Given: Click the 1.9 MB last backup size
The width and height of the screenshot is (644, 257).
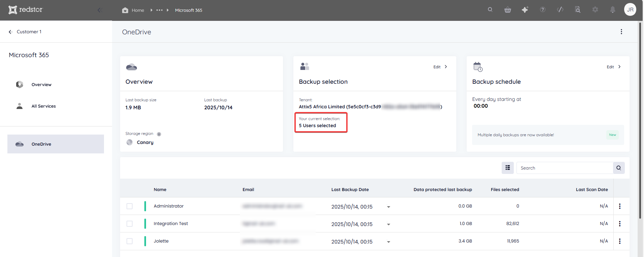Looking at the screenshot, I should coord(133,108).
